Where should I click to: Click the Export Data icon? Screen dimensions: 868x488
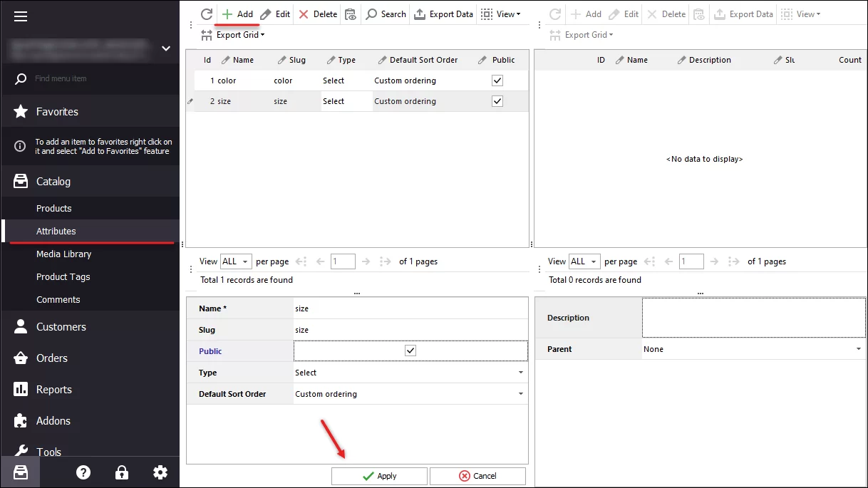point(443,14)
